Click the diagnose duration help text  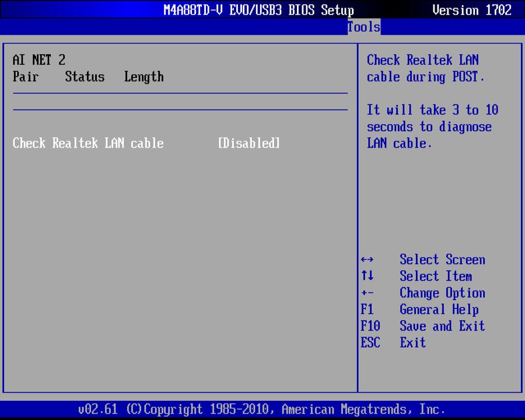(x=432, y=126)
